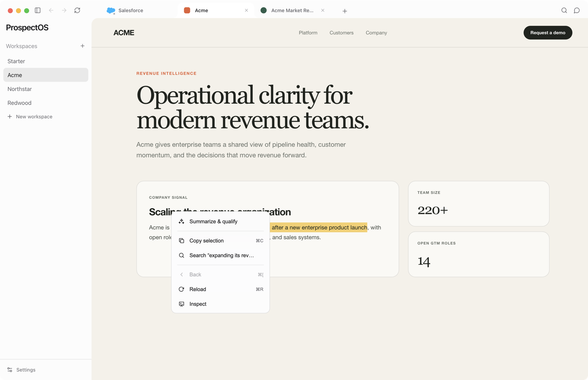Click the green Acme Market Research favicon
The width and height of the screenshot is (588, 380).
click(x=263, y=10)
